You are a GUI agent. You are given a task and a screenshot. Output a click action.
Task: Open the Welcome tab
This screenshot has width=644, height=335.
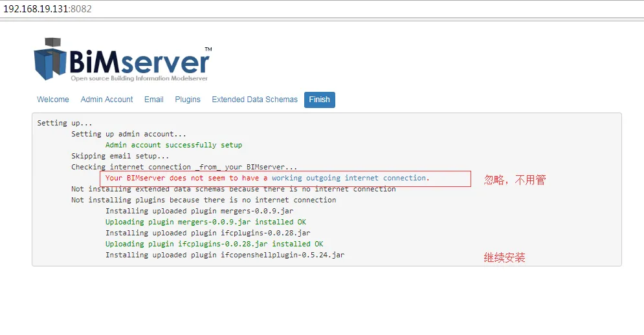click(53, 100)
